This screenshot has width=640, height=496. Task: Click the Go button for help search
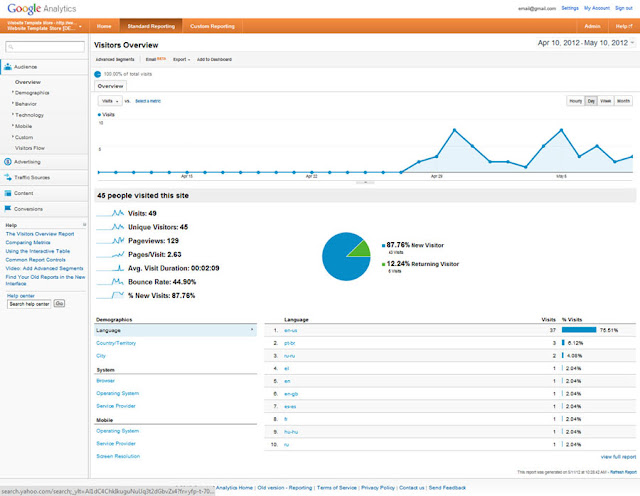59,303
